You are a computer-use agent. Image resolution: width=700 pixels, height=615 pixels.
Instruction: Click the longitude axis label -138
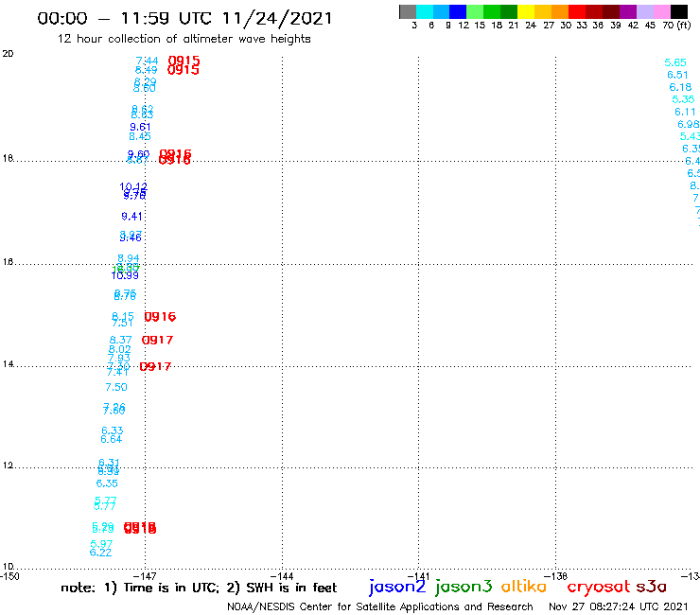tap(555, 576)
